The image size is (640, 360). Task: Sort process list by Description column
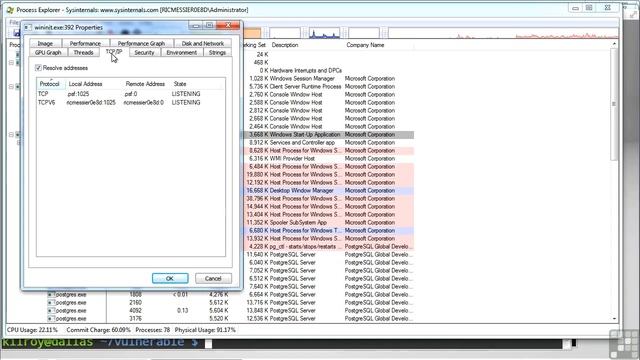[307, 45]
